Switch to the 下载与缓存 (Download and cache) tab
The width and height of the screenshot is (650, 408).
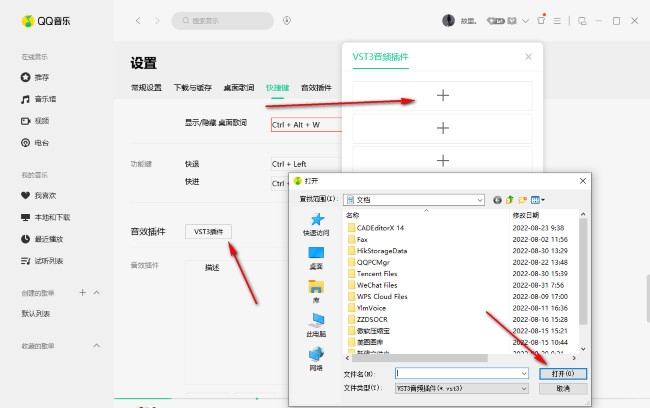click(193, 88)
